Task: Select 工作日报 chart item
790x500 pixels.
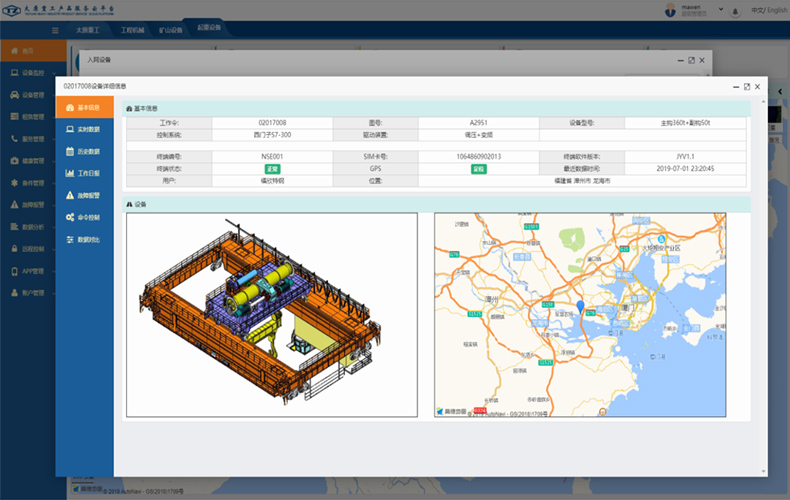Action: coord(84,173)
